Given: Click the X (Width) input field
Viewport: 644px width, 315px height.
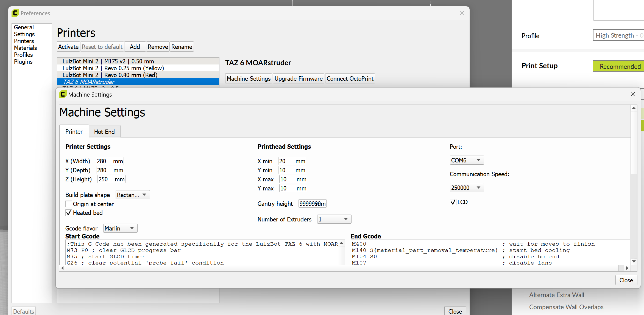Looking at the screenshot, I should [110, 161].
